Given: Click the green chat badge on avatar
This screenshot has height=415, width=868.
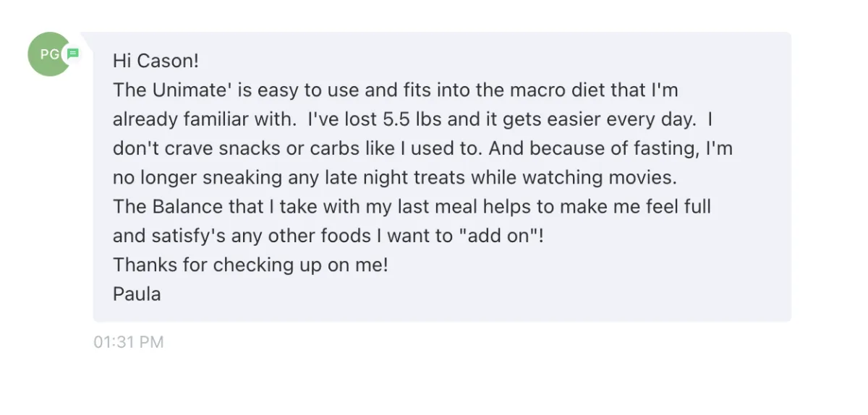Looking at the screenshot, I should tap(73, 54).
